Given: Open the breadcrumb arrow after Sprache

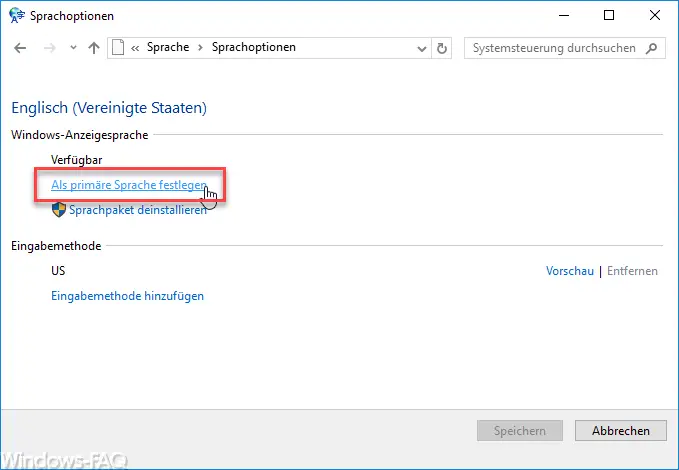Looking at the screenshot, I should click(x=200, y=48).
